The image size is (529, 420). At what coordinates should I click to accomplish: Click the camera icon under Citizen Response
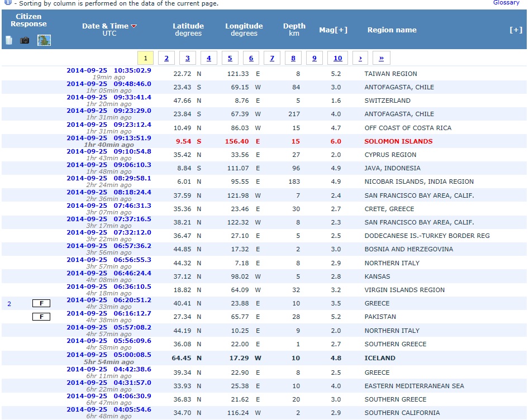tap(25, 40)
